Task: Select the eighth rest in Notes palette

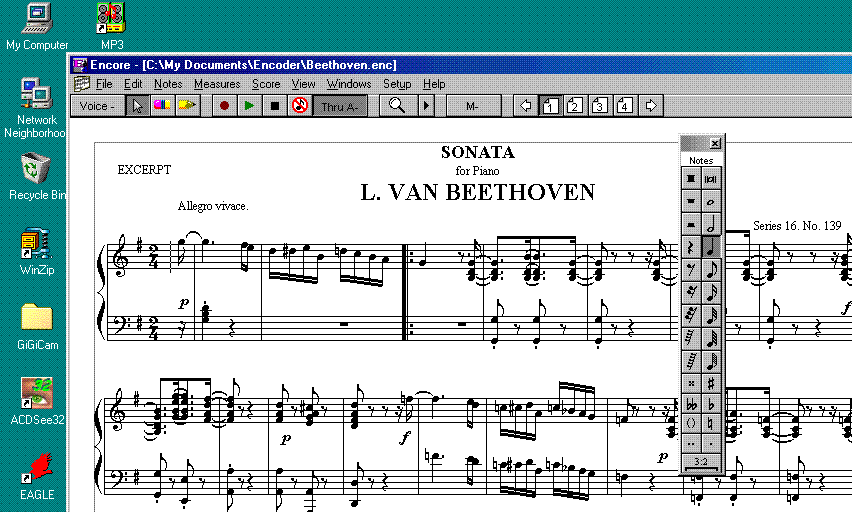Action: (x=691, y=270)
